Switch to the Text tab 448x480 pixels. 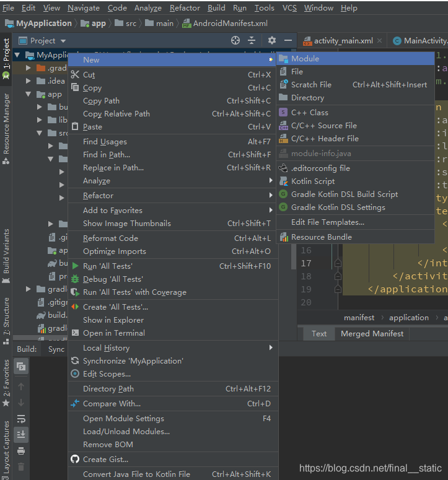pyautogui.click(x=318, y=334)
